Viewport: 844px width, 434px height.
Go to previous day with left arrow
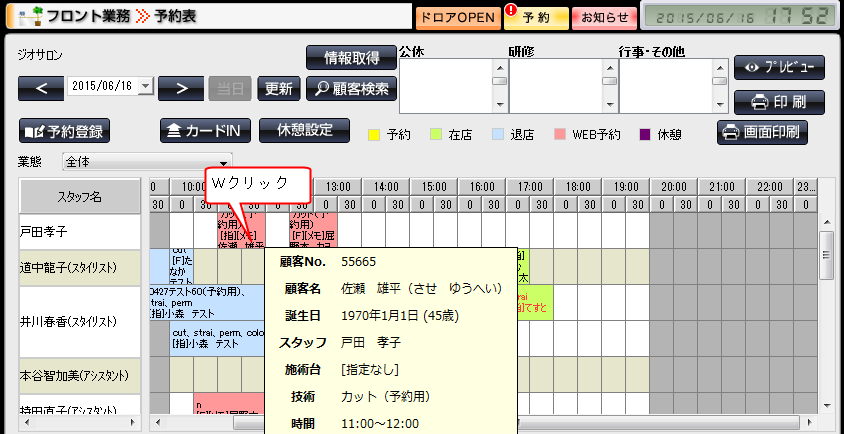click(x=40, y=87)
